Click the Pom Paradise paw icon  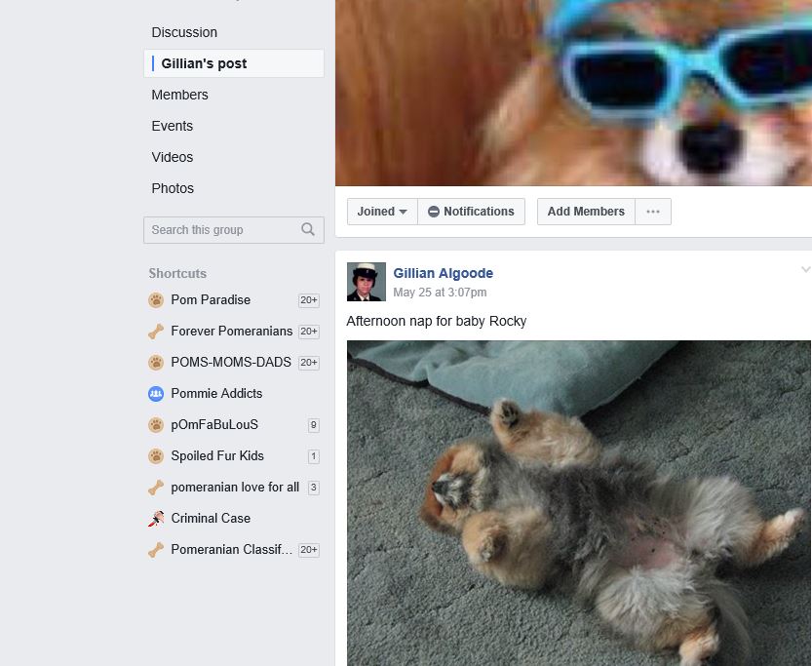156,300
